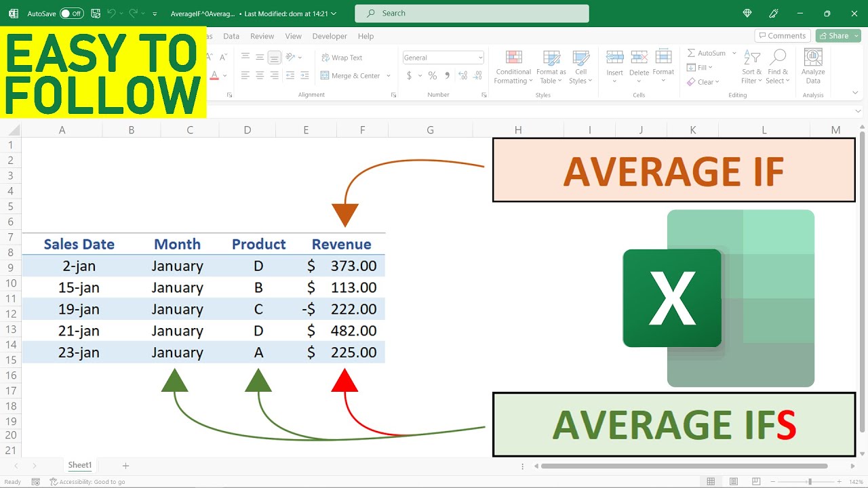Open the Data ribbon tab

(231, 36)
